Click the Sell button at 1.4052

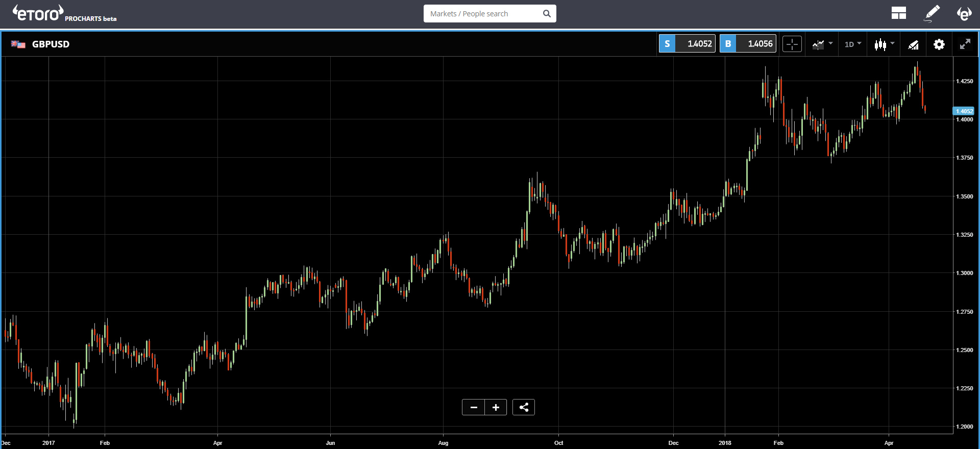[x=687, y=44]
